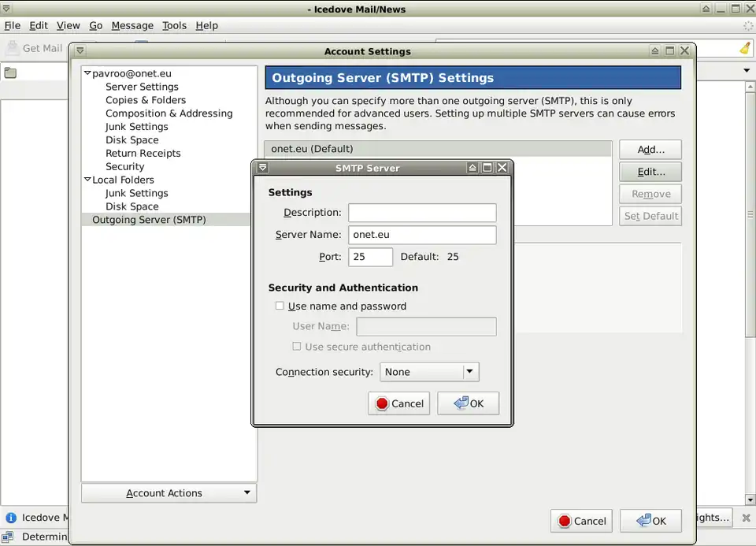Click the network status icon at bottom

pos(11,537)
